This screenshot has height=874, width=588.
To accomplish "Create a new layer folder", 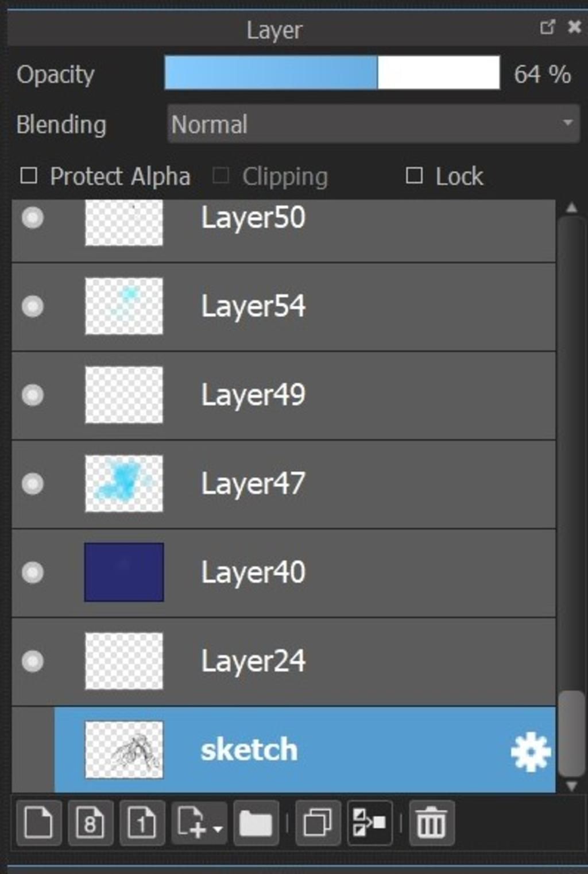I will [x=256, y=822].
